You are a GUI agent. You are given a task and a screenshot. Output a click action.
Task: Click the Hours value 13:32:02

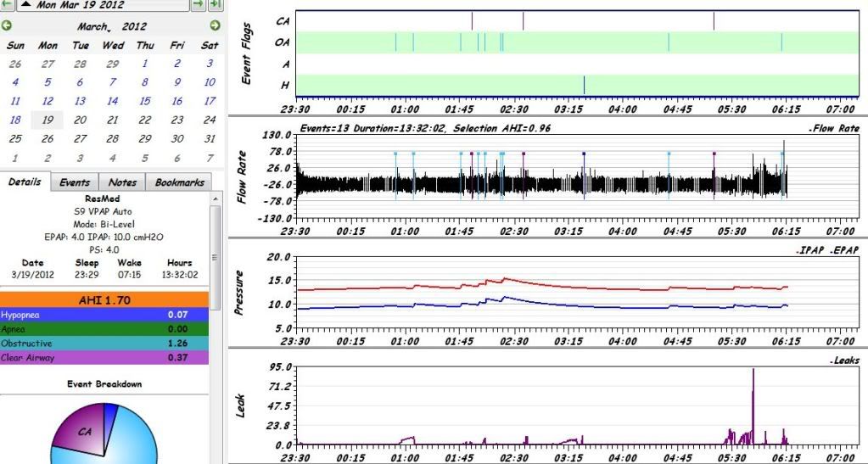[x=180, y=275]
